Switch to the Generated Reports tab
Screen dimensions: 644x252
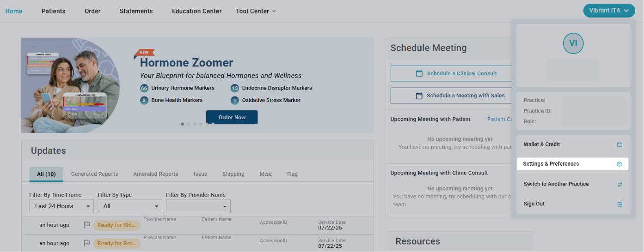pos(94,174)
